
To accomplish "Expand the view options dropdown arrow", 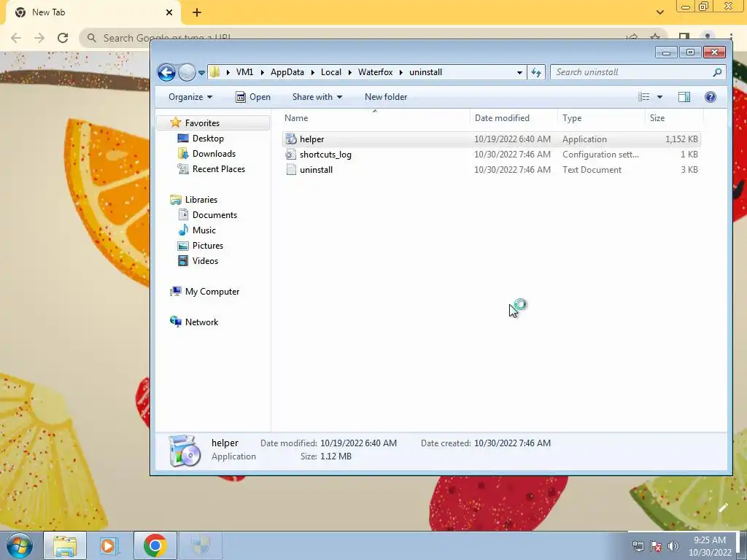I will [x=659, y=97].
